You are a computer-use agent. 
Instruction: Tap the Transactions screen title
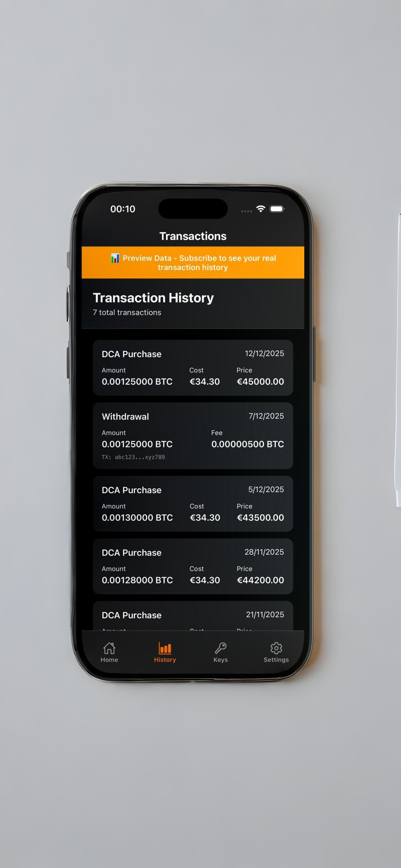pyautogui.click(x=193, y=236)
